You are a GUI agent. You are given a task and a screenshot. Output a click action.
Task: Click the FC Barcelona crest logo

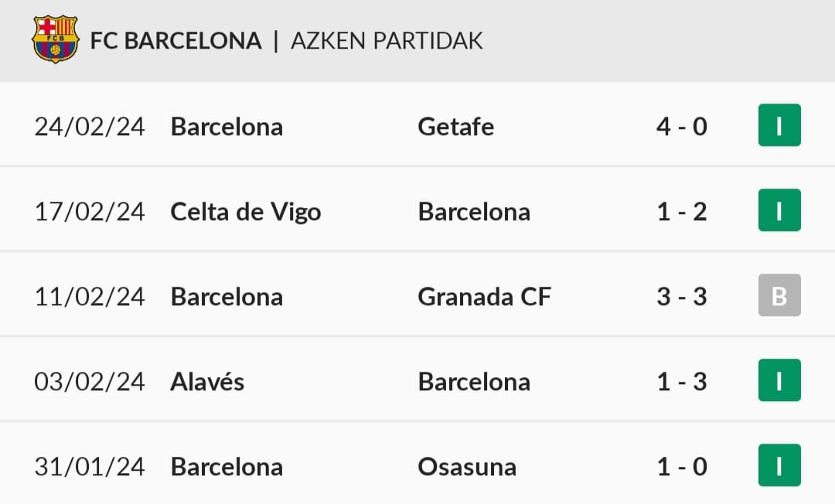[56, 39]
